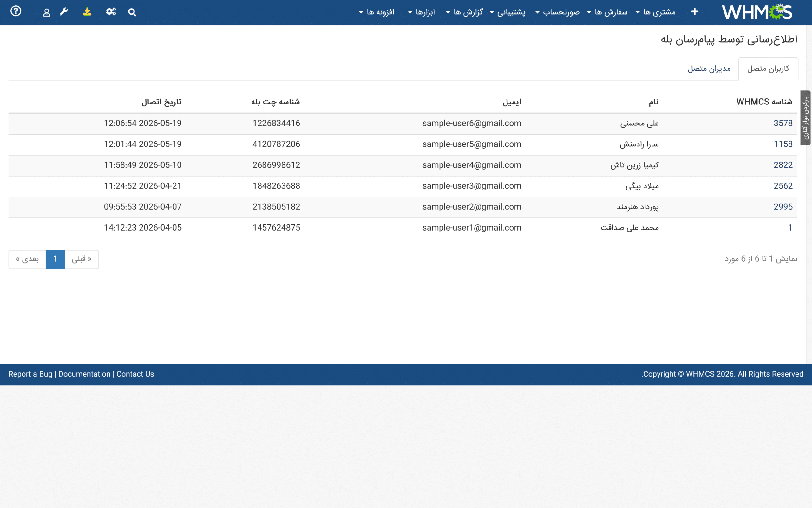
Task: Select chat ID 1848263688
Action: pos(276,186)
